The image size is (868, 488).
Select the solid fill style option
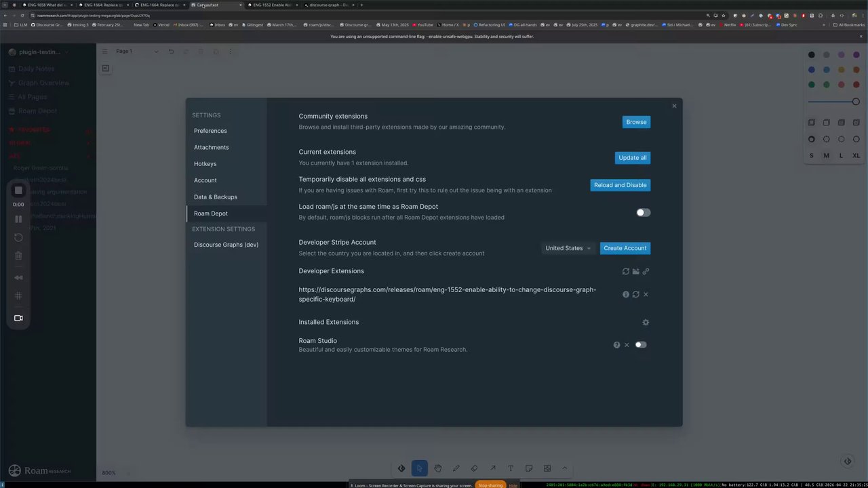click(x=842, y=123)
